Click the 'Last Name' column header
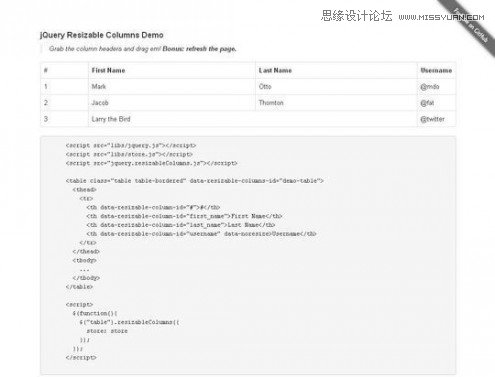The image size is (495, 377). tap(336, 70)
